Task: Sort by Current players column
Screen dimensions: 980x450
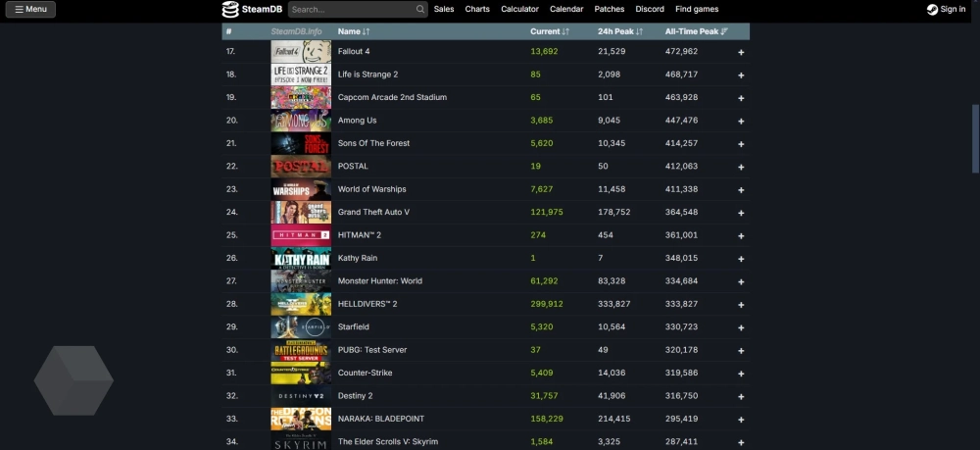Action: 547,31
